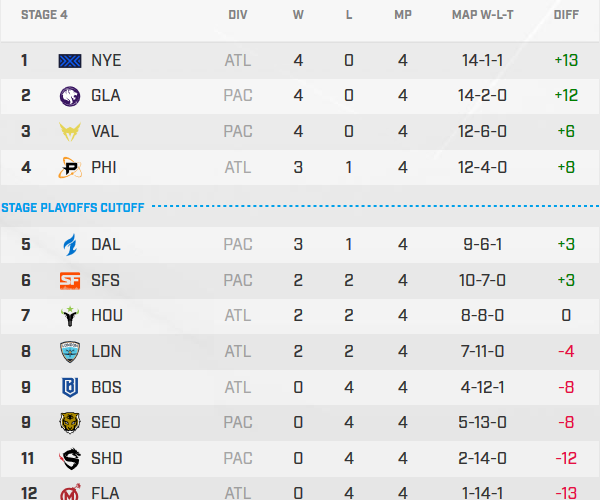Click the PHI team logo
The width and height of the screenshot is (600, 500).
(x=71, y=167)
